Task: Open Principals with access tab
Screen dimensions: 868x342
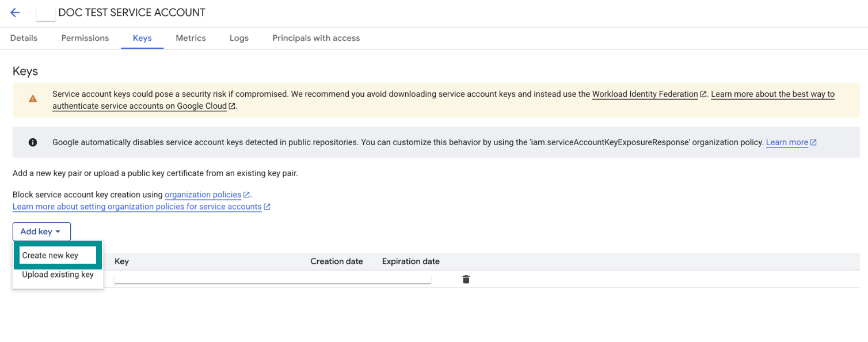Action: coord(316,38)
